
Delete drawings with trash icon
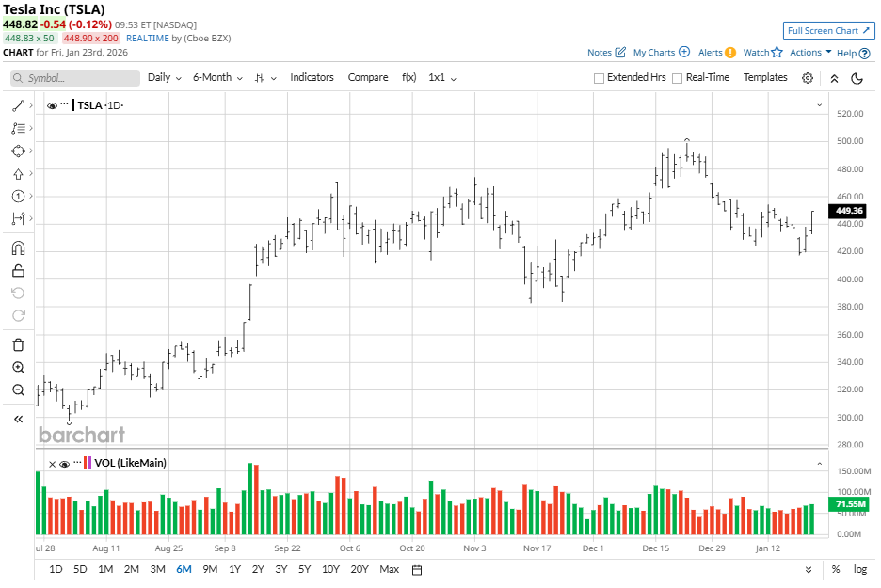[x=18, y=345]
